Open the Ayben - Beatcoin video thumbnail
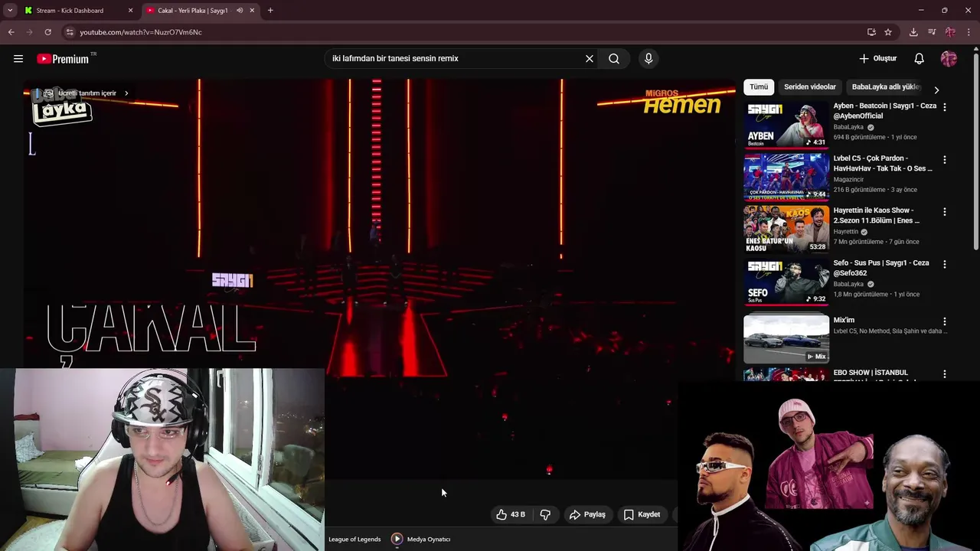 pyautogui.click(x=786, y=125)
